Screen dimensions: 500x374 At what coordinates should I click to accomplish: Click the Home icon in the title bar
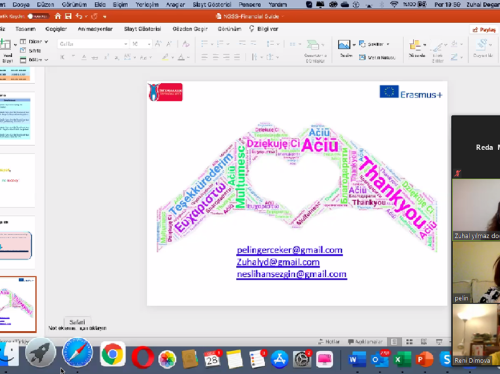tap(58, 16)
